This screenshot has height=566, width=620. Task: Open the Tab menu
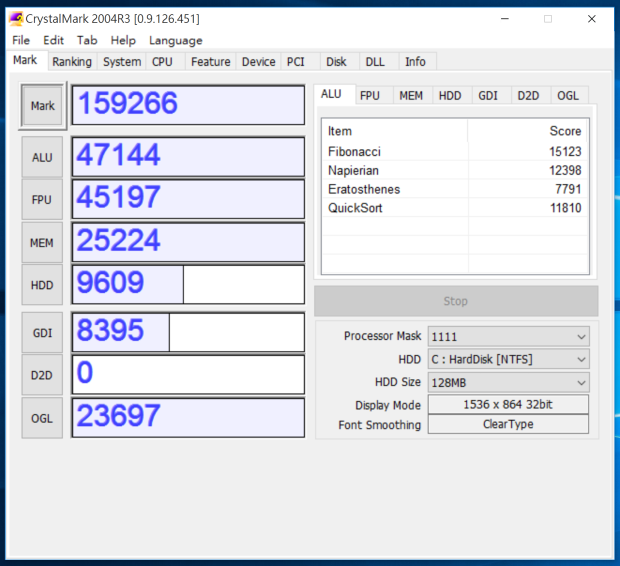(87, 40)
